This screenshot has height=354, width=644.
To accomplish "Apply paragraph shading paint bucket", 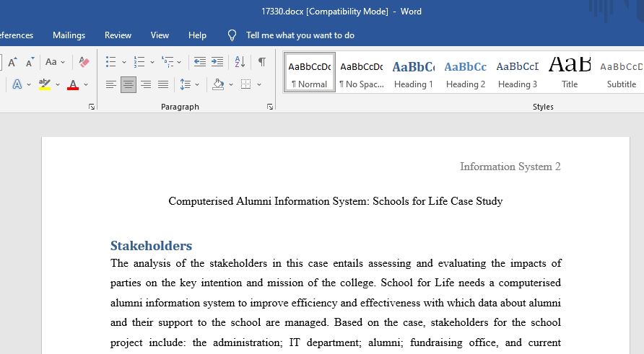I will [218, 84].
